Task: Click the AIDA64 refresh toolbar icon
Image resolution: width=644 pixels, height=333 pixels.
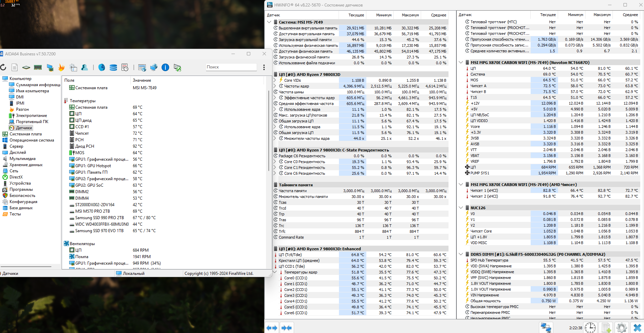Action: click(x=3, y=67)
